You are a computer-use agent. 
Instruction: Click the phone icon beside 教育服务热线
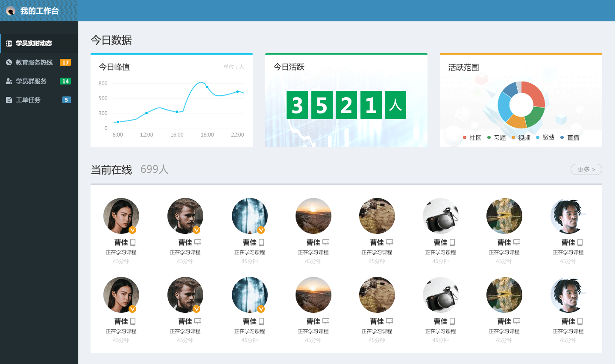[x=9, y=62]
